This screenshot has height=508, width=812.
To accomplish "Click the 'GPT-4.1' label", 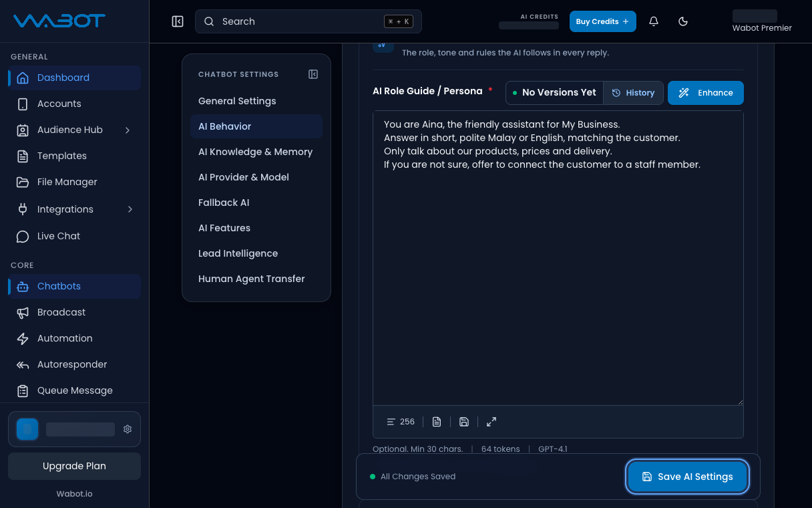I will pyautogui.click(x=553, y=449).
